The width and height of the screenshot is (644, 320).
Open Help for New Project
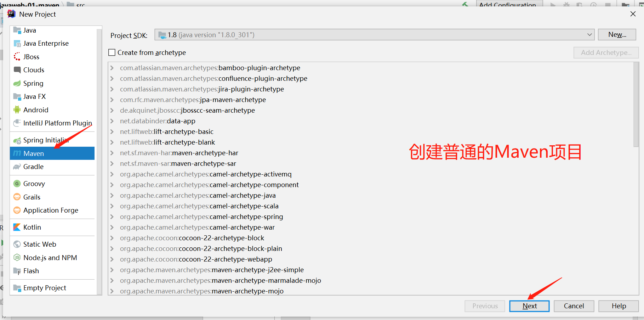point(619,306)
